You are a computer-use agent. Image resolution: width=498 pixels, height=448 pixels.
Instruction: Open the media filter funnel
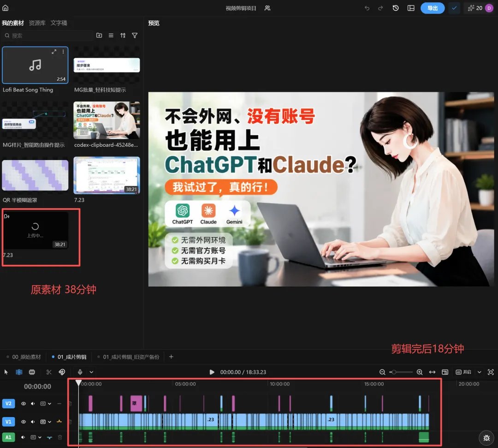135,36
